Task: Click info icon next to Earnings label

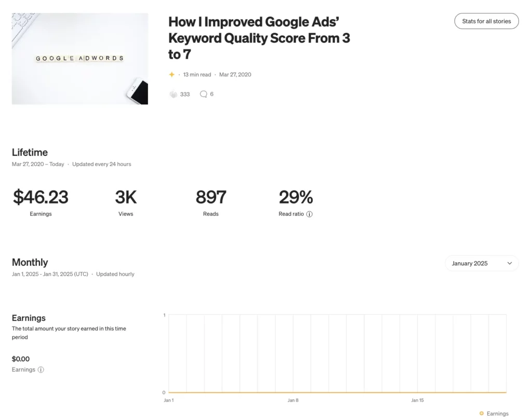Action: pos(41,370)
